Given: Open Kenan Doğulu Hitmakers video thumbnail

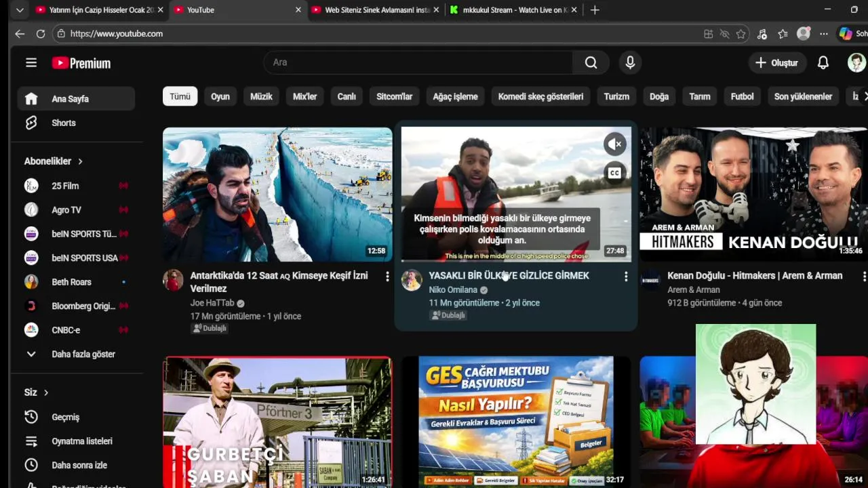Looking at the screenshot, I should point(754,195).
